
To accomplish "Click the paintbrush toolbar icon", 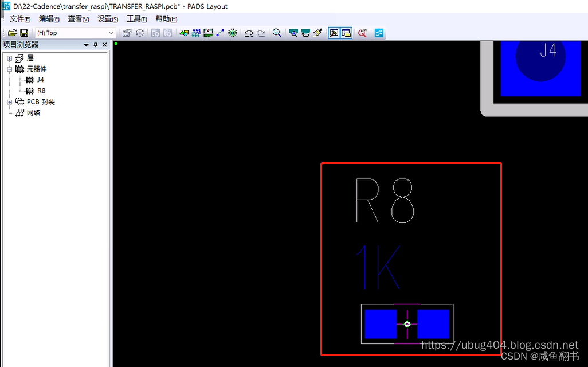I will click(318, 33).
